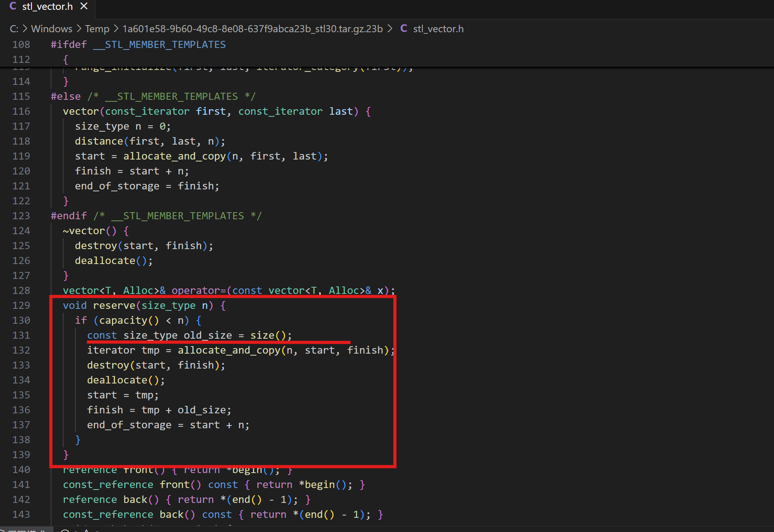The image size is (774, 532).
Task: Jump to sticky scroll line #ifdef __STL_MEMBER_TEMPLATES
Action: 138,44
